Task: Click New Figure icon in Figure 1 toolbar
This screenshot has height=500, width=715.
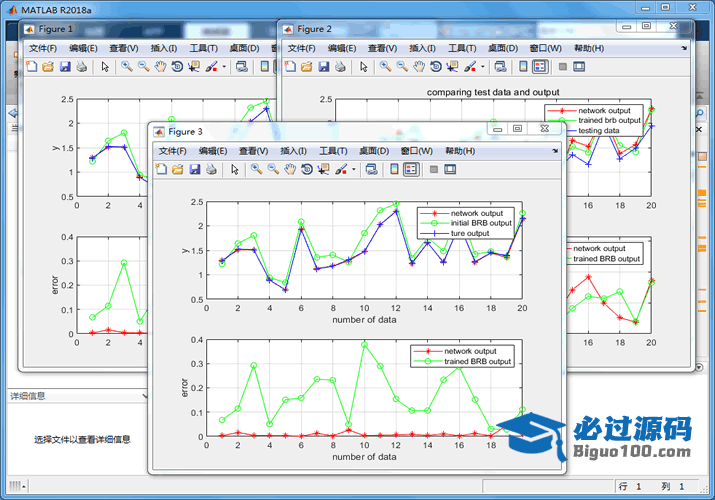Action: (32, 67)
